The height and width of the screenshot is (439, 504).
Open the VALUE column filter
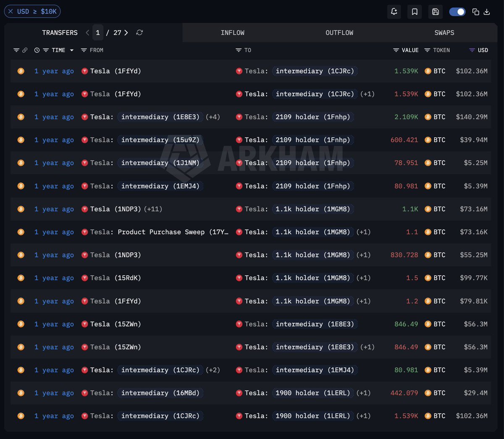[396, 50]
